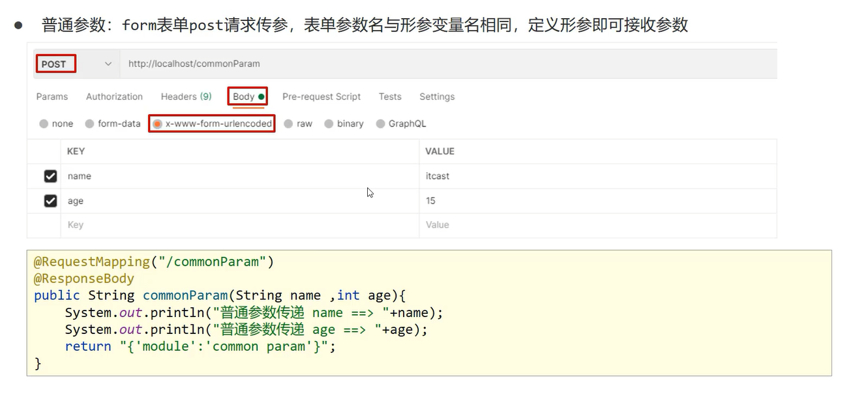Uncheck the name parameter checkbox

(x=50, y=176)
